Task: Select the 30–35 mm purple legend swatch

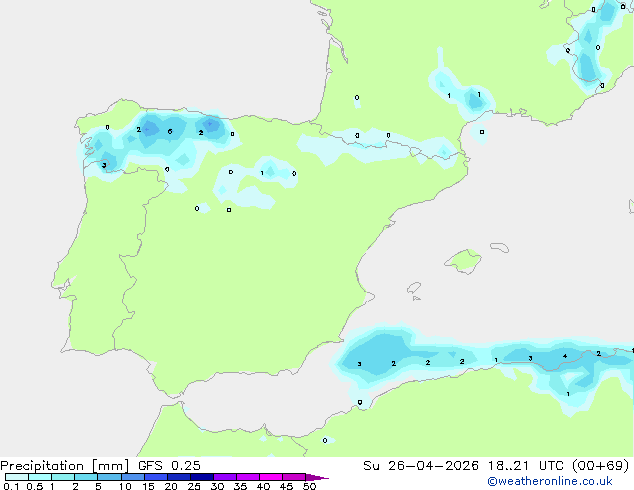Action: point(224,477)
